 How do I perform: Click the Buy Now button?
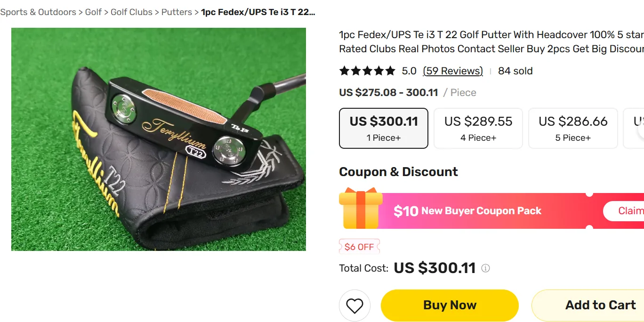point(450,306)
